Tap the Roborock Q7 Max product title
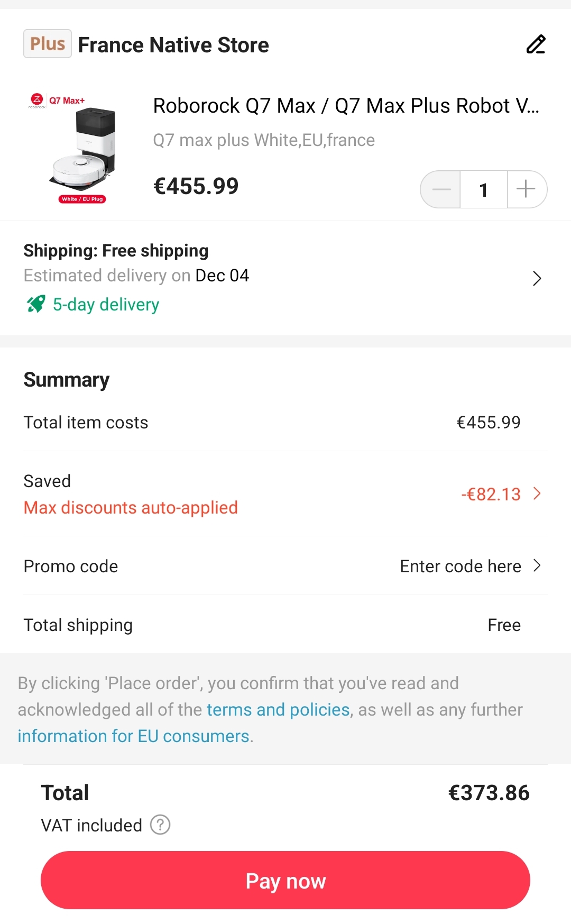This screenshot has width=571, height=924. (346, 106)
